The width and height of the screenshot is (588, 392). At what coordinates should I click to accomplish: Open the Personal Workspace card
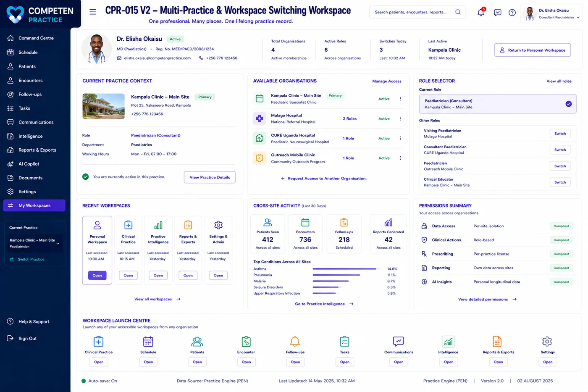coord(97,276)
